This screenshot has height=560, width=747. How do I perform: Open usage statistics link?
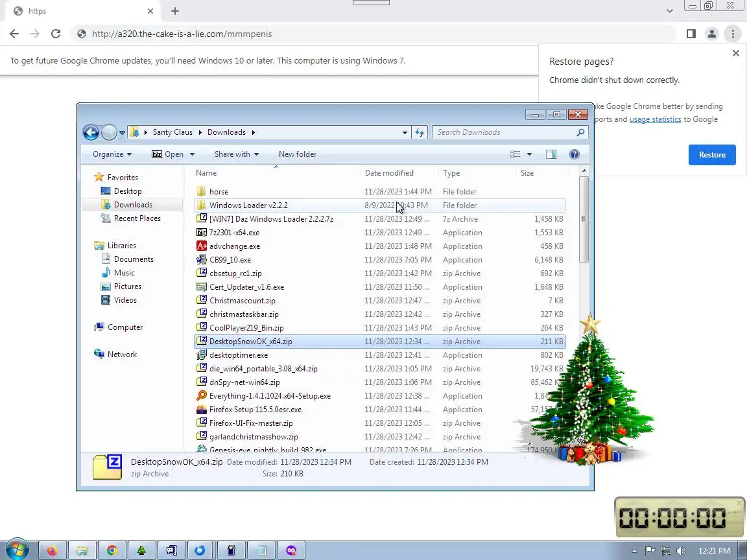click(655, 119)
